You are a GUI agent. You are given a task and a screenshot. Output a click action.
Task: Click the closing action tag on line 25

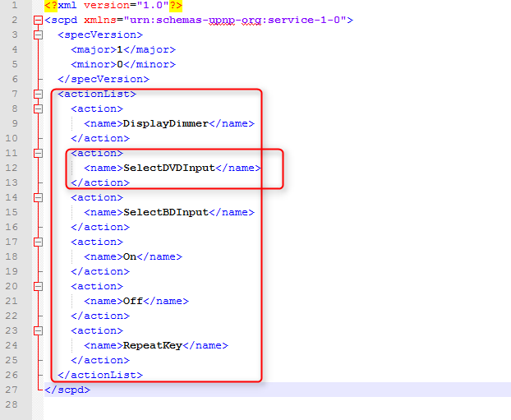tap(100, 360)
